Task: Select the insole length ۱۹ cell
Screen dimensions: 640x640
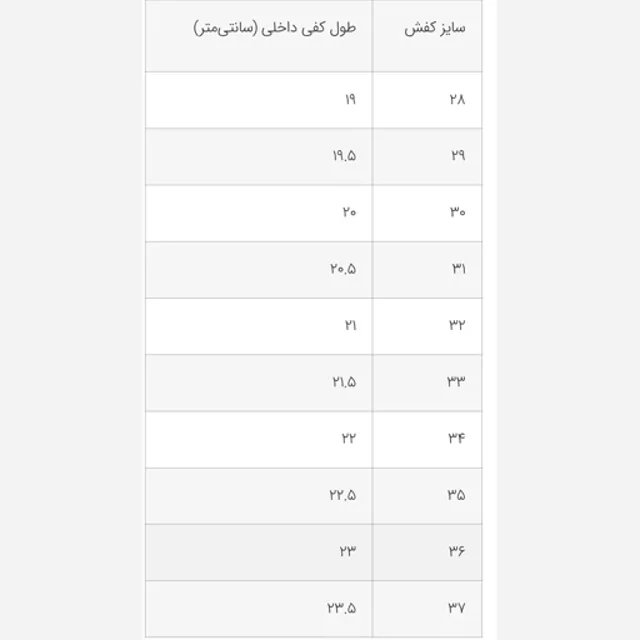Action: (259, 100)
